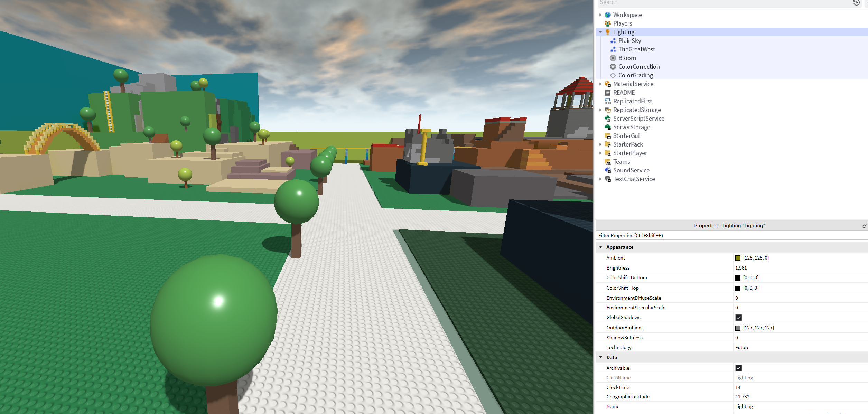Toggle the GlobalShadows checkbox

point(738,318)
